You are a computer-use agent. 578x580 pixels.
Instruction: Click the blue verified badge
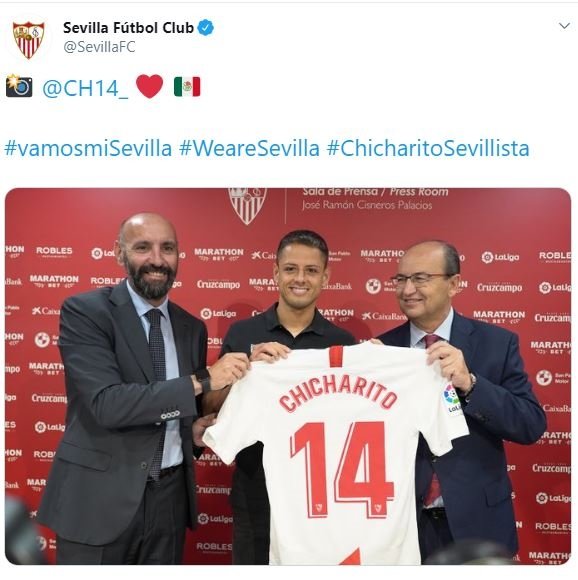pos(206,28)
